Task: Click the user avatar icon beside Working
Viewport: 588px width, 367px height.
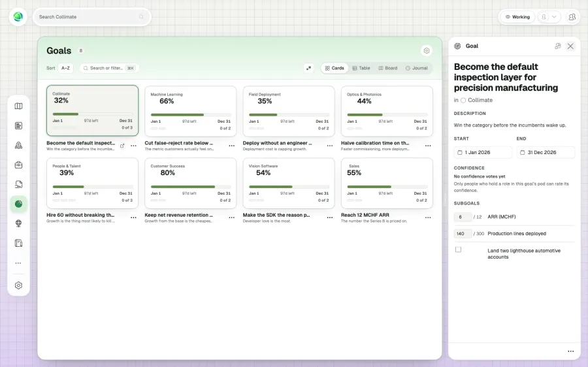Action: pos(544,17)
